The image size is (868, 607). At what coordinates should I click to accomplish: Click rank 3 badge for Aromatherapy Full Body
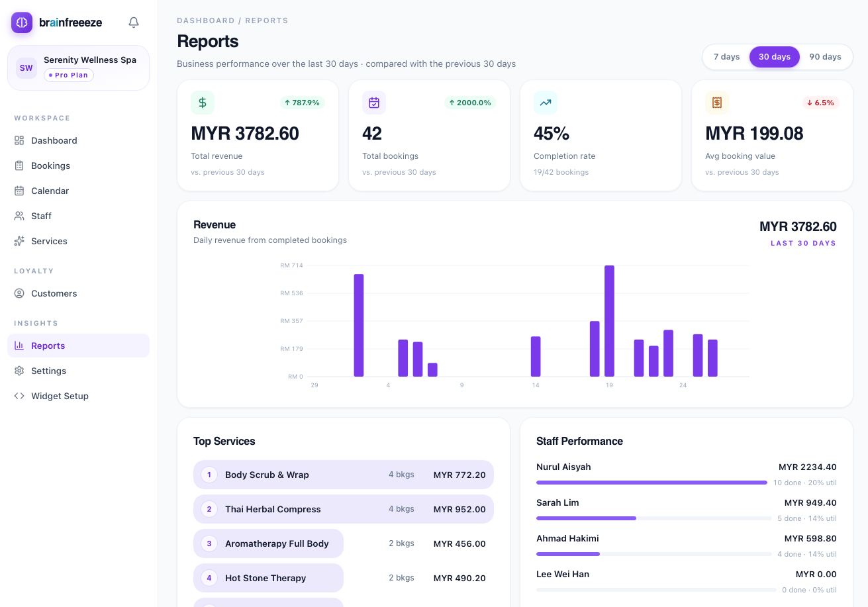(209, 543)
